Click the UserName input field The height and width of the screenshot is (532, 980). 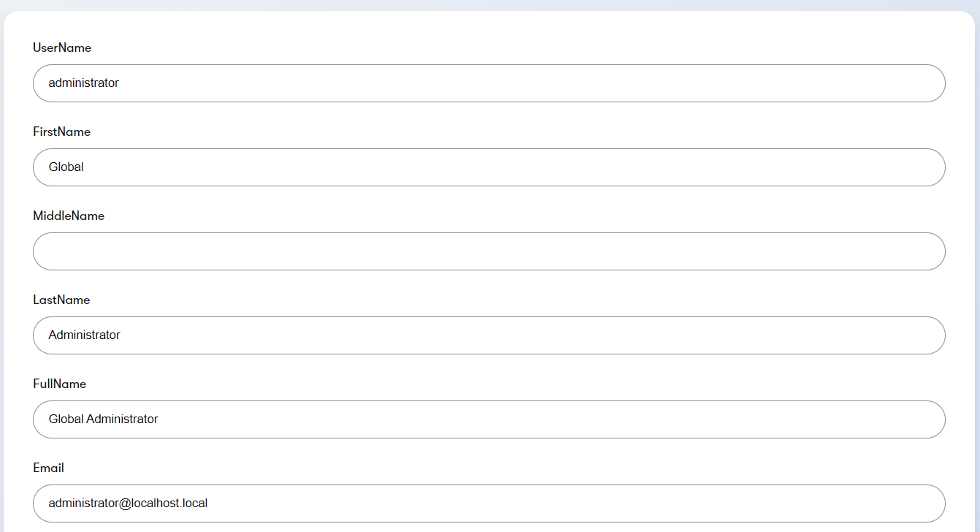[x=489, y=83]
